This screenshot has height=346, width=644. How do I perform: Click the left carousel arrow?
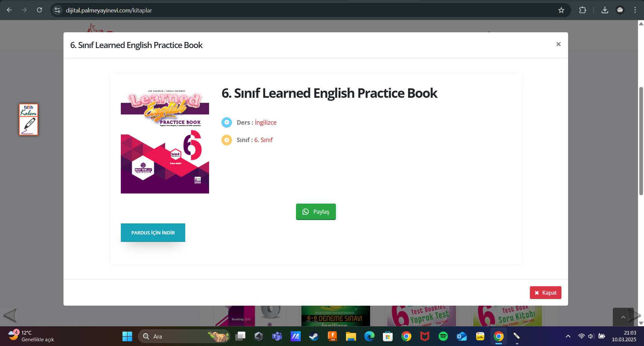pyautogui.click(x=10, y=315)
